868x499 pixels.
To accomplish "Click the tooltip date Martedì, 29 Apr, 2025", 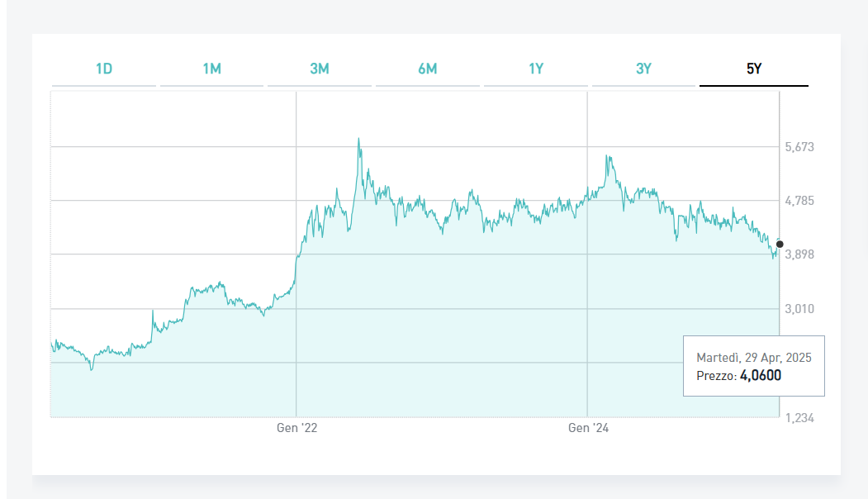I will coord(753,358).
